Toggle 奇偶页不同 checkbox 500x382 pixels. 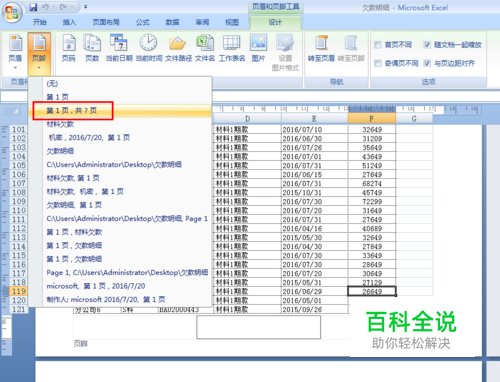(378, 63)
